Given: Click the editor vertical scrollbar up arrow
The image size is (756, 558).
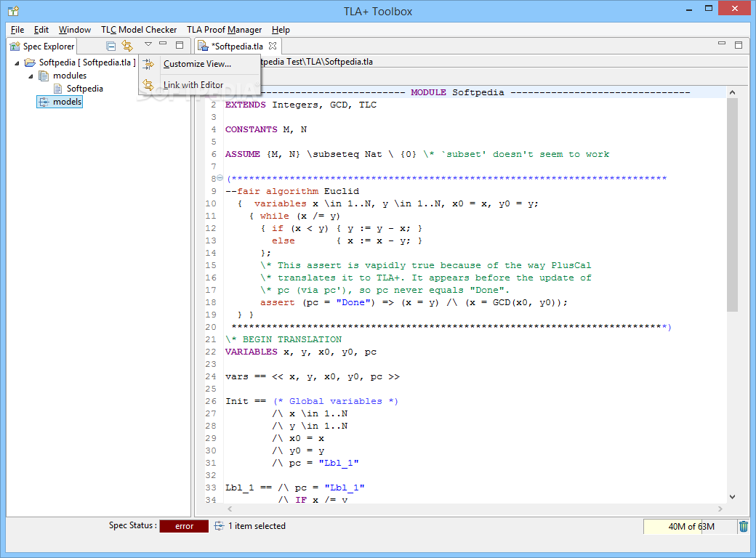Looking at the screenshot, I should 733,92.
